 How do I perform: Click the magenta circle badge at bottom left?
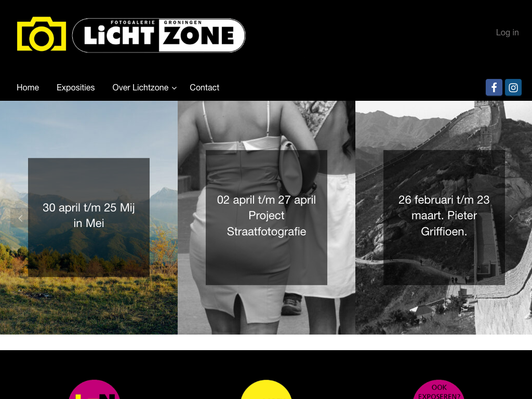pyautogui.click(x=95, y=390)
